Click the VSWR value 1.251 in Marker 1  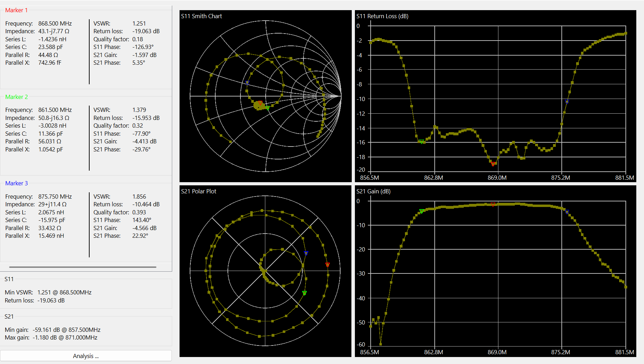139,23
